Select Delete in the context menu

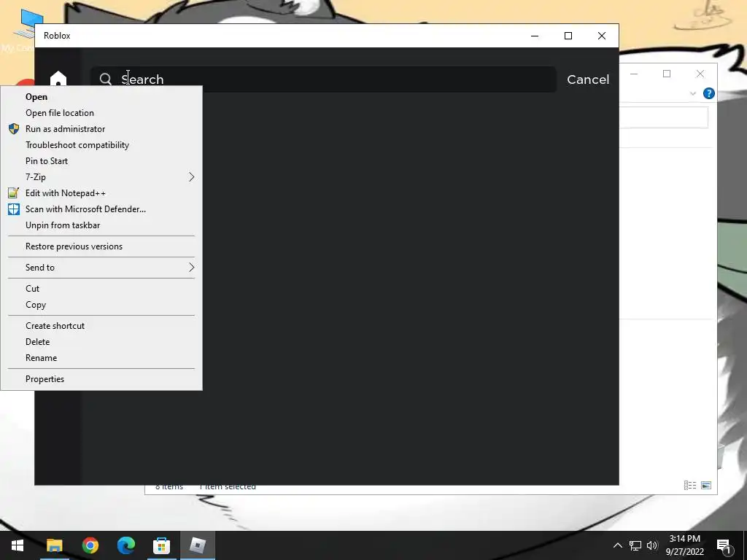(101, 342)
